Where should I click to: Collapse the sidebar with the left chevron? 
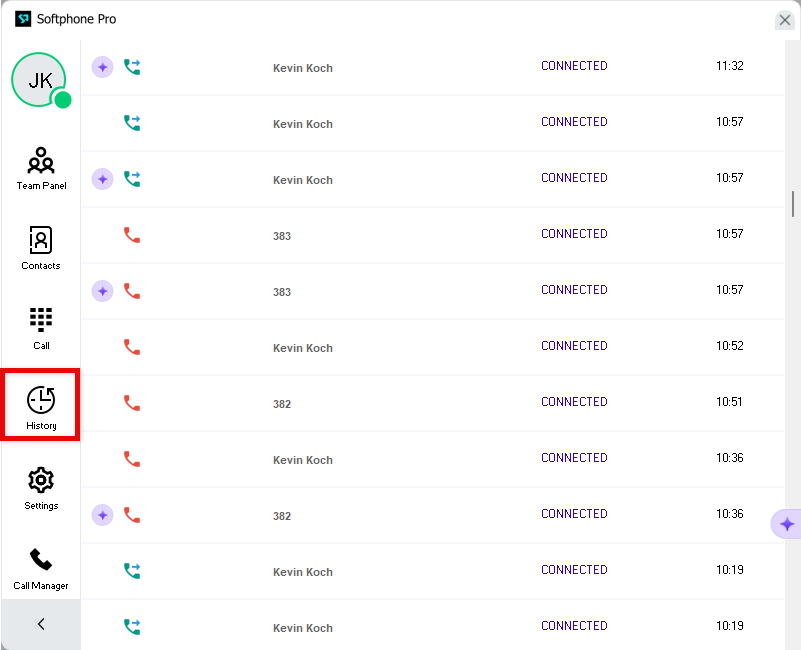[x=41, y=624]
